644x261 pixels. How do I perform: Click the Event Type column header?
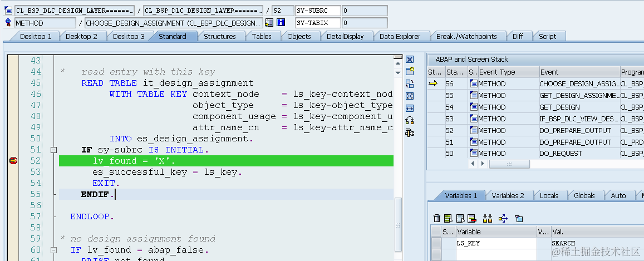coord(508,72)
